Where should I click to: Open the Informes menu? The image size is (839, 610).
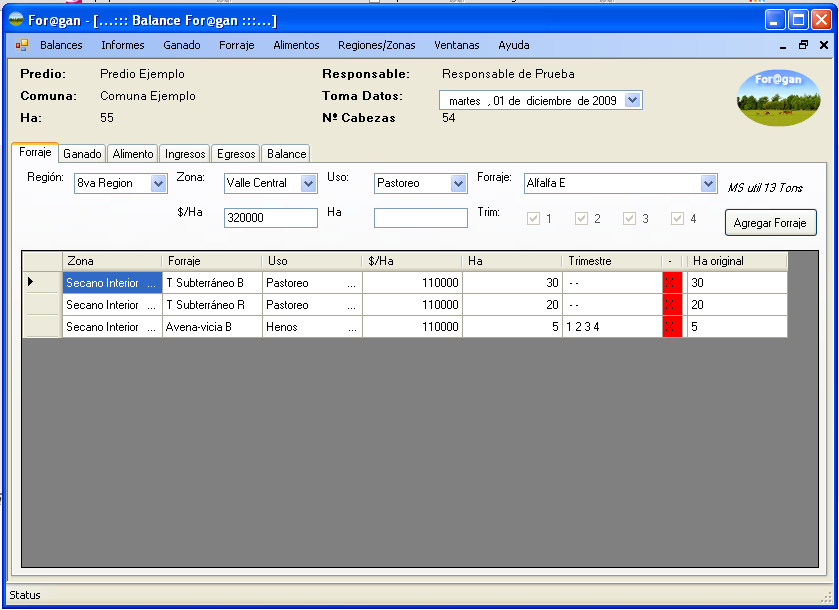click(x=122, y=45)
